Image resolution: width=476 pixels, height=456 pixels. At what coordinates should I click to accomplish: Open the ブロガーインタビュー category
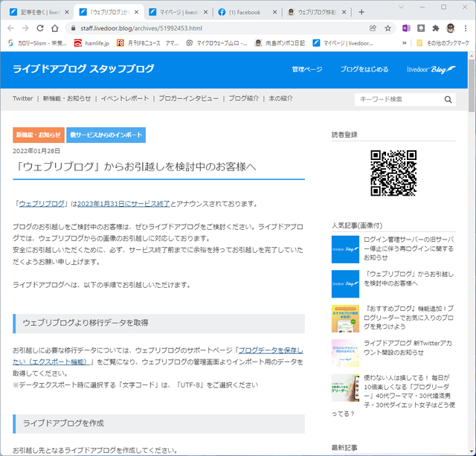pyautogui.click(x=188, y=98)
